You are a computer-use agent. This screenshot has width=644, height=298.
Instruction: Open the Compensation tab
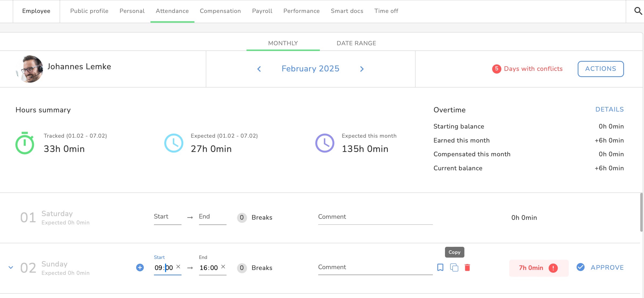pos(220,11)
